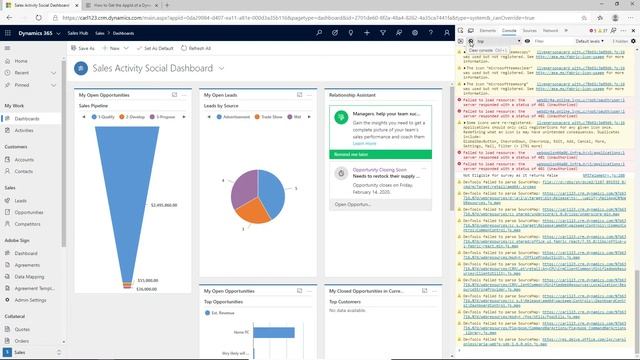Screen dimensions: 640x360
Task: Click the blue Sales Pipeline funnel segment
Action: pyautogui.click(x=127, y=196)
